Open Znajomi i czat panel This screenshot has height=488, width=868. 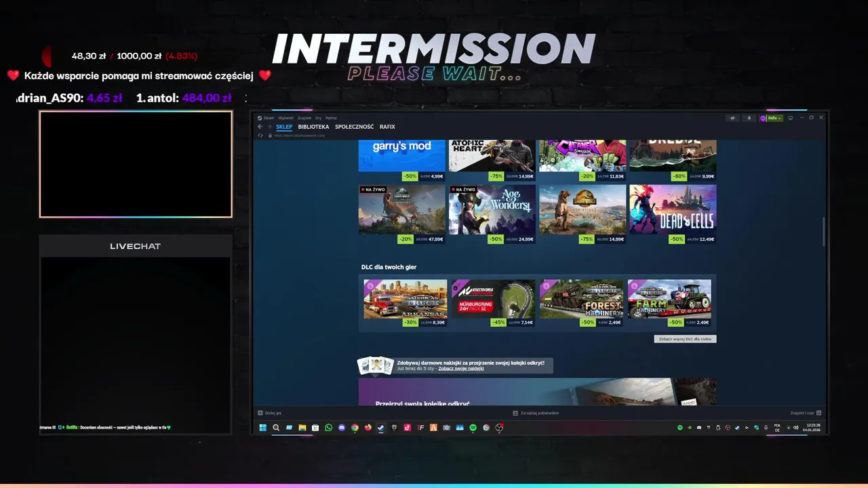806,413
